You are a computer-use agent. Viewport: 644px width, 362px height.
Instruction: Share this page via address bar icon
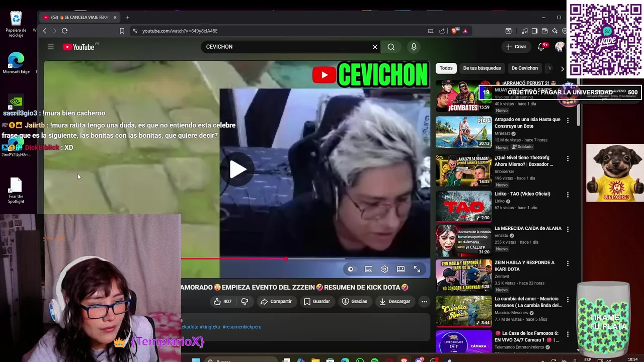click(442, 31)
